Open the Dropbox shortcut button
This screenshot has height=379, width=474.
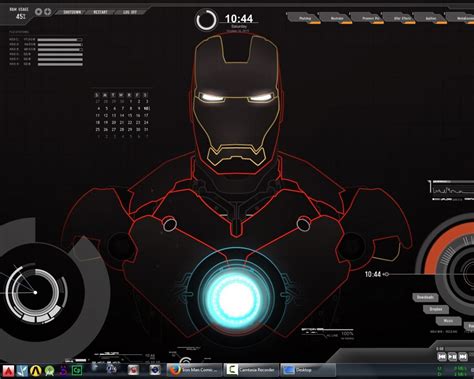pyautogui.click(x=436, y=309)
